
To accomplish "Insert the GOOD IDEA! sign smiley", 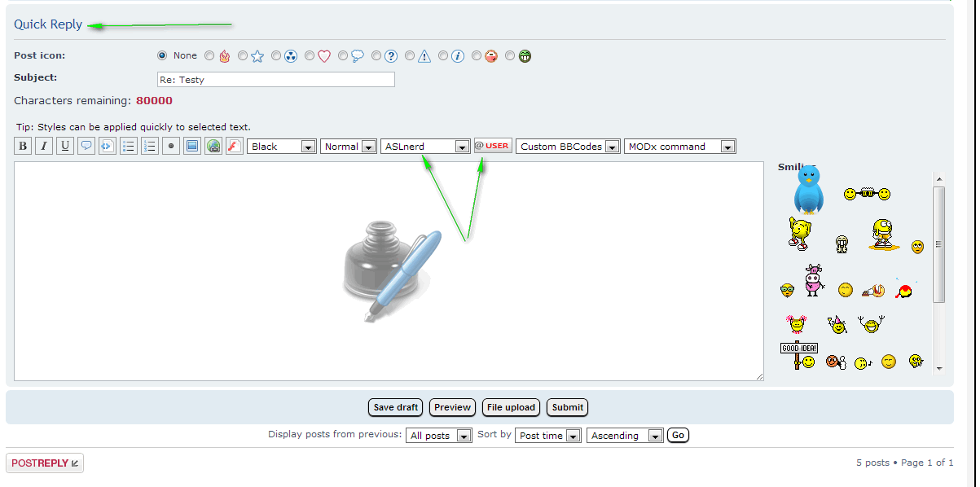I will 798,354.
